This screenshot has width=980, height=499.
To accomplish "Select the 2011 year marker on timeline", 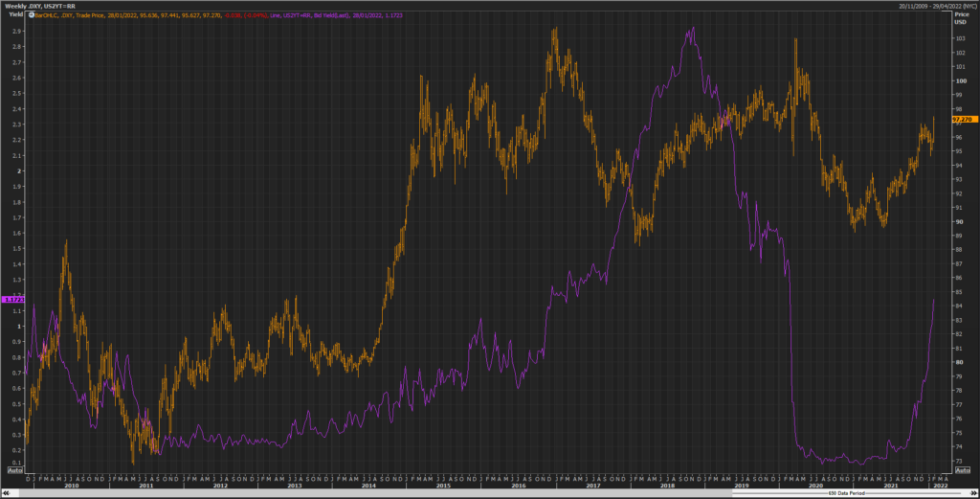I will [x=145, y=486].
